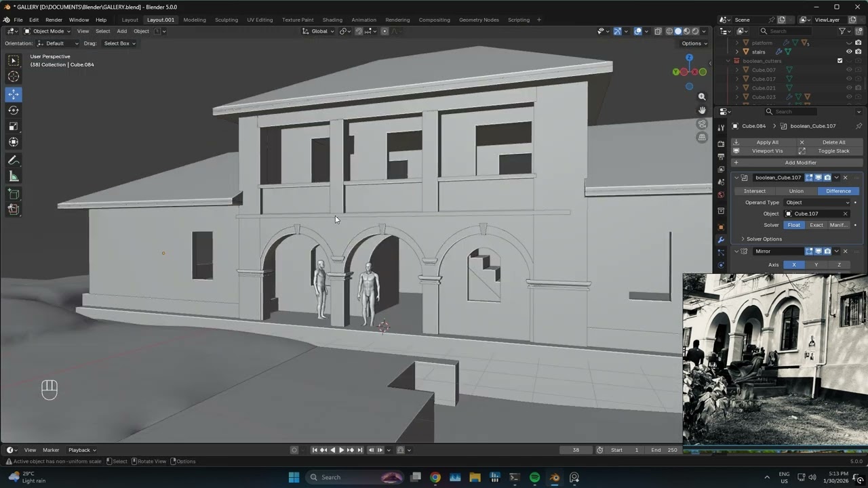Toggle Mirror modifier edit mode icon
The image size is (868, 488).
tap(809, 251)
